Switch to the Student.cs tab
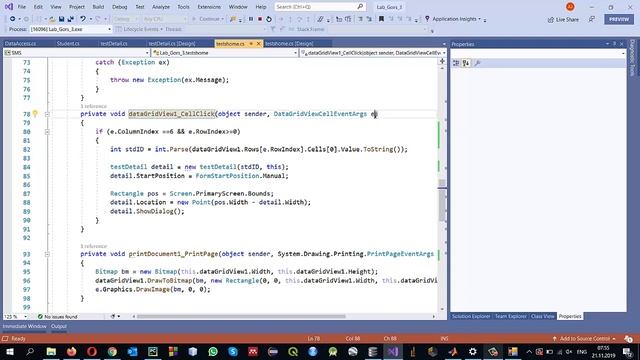The image size is (640, 360). [68, 44]
